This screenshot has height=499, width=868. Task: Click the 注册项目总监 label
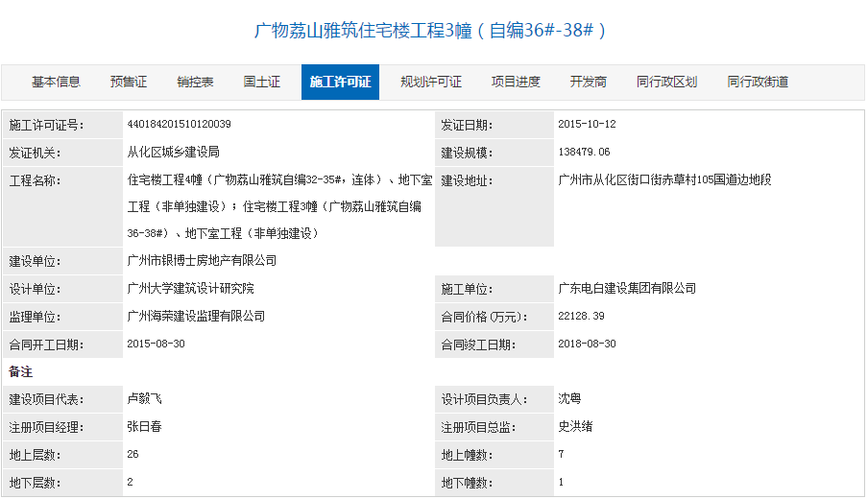(478, 427)
